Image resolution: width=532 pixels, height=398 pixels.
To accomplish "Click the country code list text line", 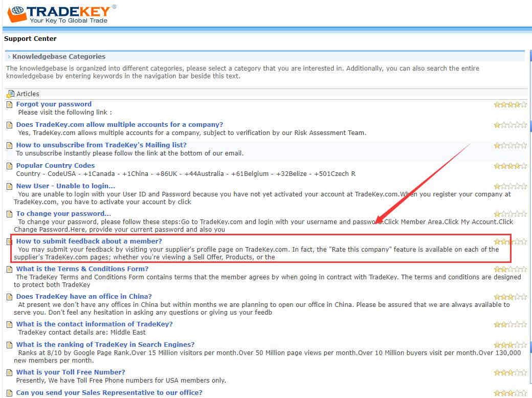I will 186,174.
